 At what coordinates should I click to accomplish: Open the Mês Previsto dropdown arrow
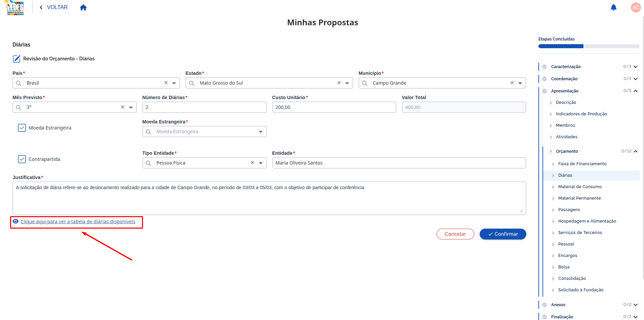(131, 107)
